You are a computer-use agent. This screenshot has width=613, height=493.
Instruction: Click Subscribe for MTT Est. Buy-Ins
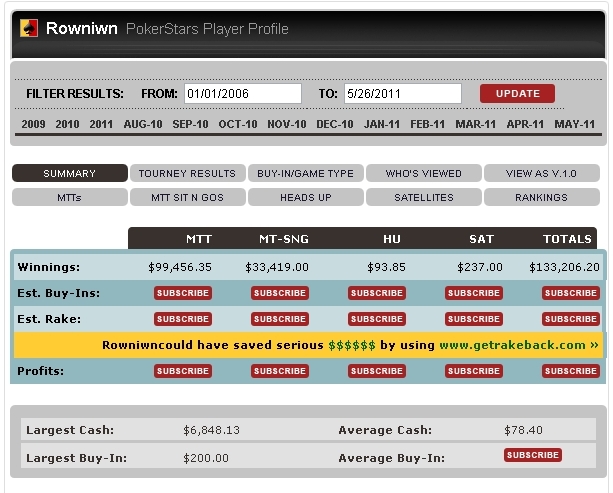183,293
